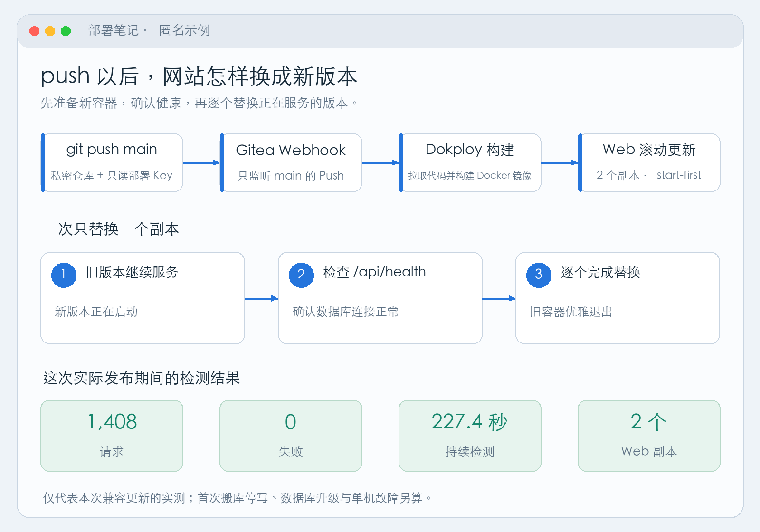The width and height of the screenshot is (760, 532).
Task: Click the 2 个 value
Action: 649,421
